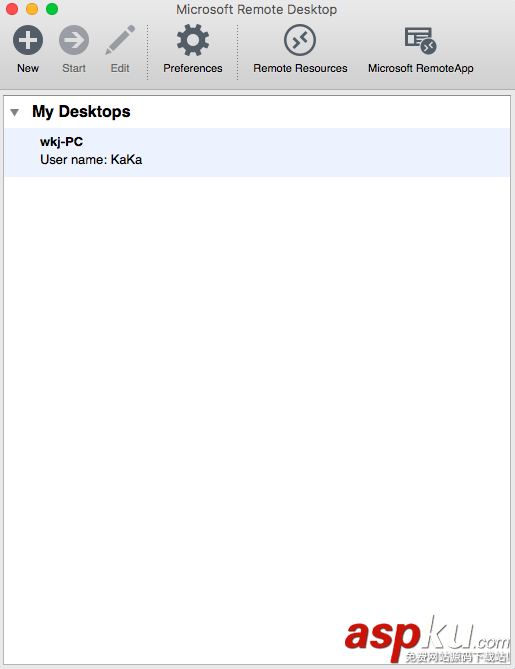The width and height of the screenshot is (515, 669).
Task: Open Microsoft RemoteApp
Action: (421, 41)
